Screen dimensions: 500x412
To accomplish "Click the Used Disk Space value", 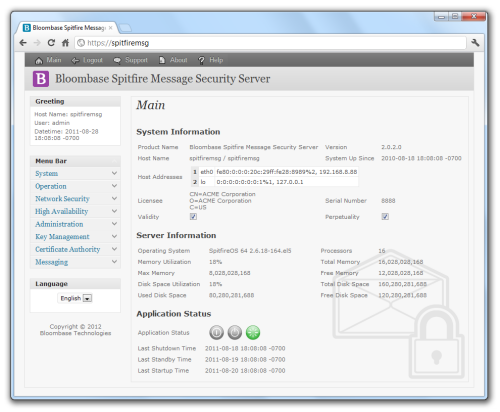I will point(231,295).
